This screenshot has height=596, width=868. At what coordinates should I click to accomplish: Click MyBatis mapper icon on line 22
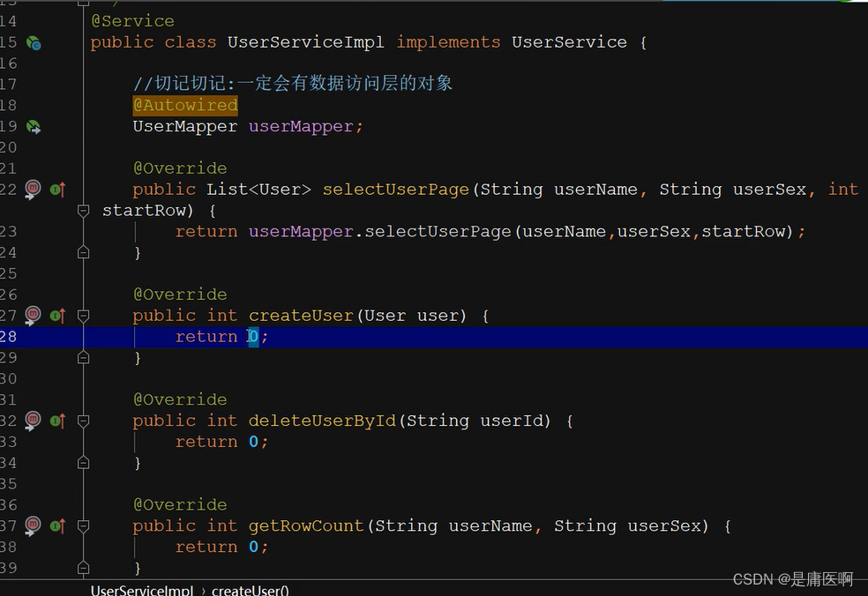point(33,190)
